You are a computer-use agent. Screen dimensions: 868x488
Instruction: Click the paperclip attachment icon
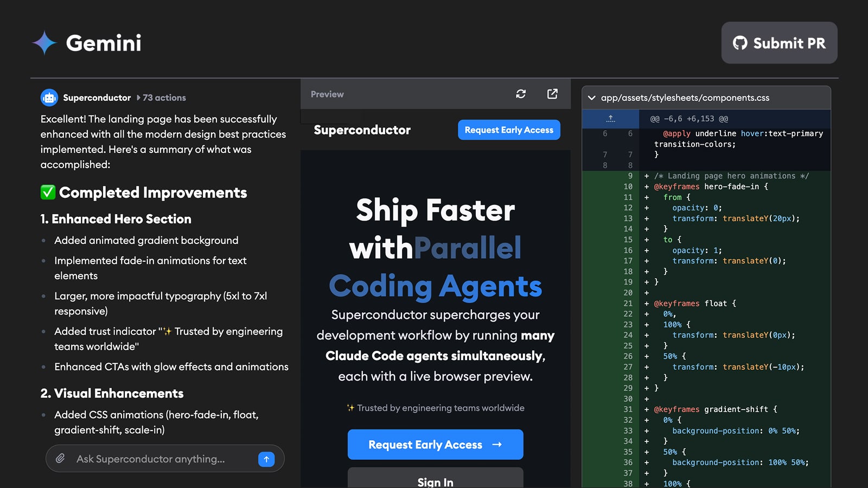coord(60,459)
